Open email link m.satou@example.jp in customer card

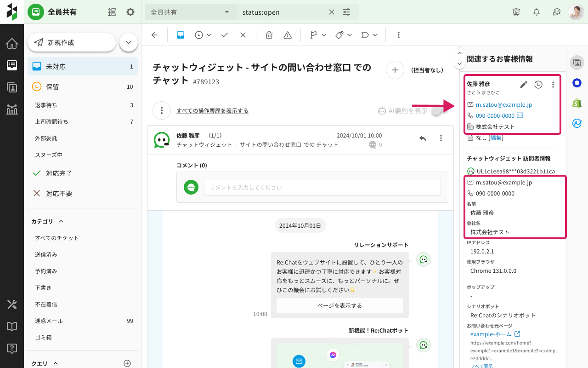(504, 104)
